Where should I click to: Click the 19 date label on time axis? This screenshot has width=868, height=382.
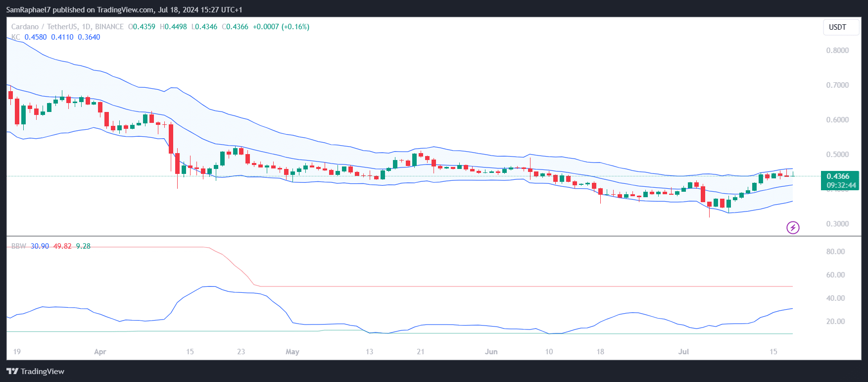(x=17, y=352)
